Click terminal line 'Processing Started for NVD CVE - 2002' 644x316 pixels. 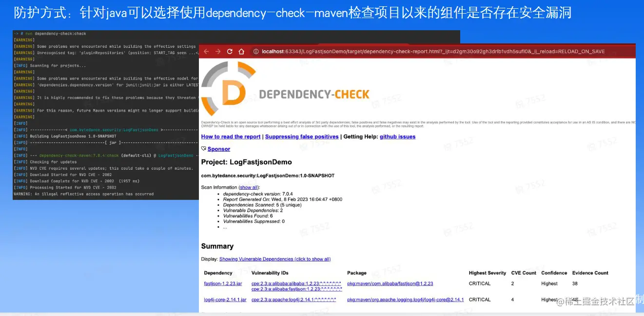point(73,187)
